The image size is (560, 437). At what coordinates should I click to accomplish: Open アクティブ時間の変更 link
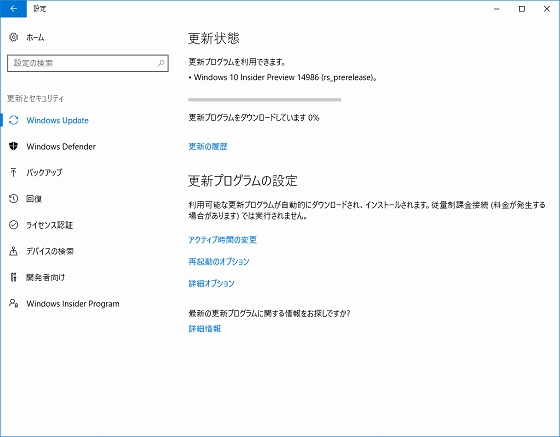tap(222, 240)
